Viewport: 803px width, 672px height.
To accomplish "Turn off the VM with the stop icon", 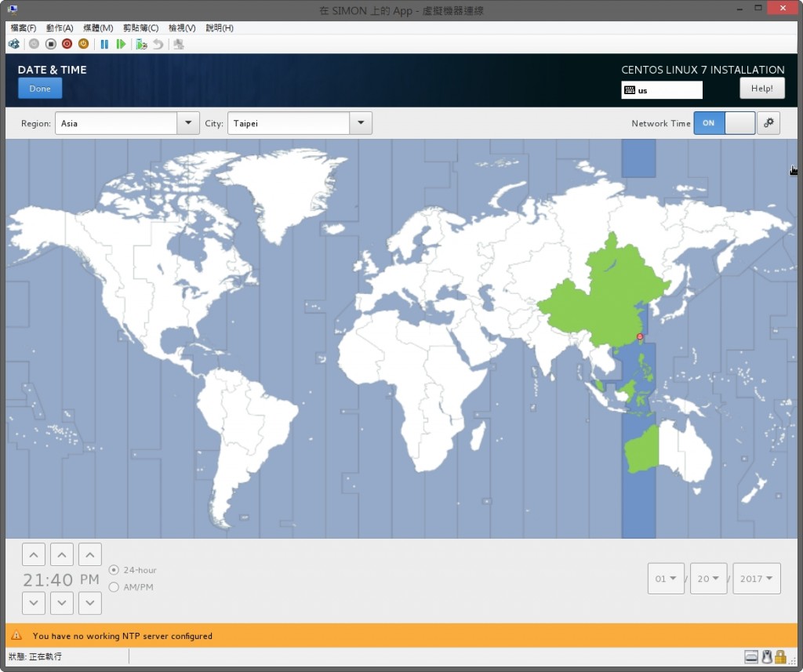I will (x=51, y=44).
